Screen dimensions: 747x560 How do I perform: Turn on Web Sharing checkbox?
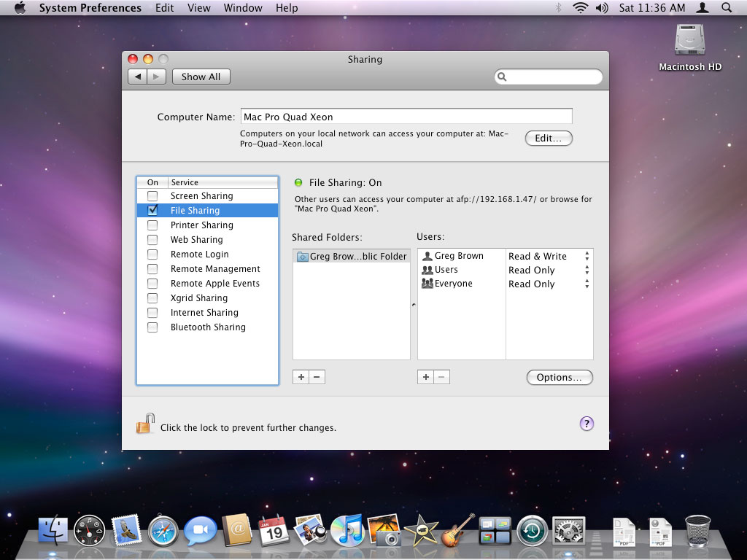152,239
